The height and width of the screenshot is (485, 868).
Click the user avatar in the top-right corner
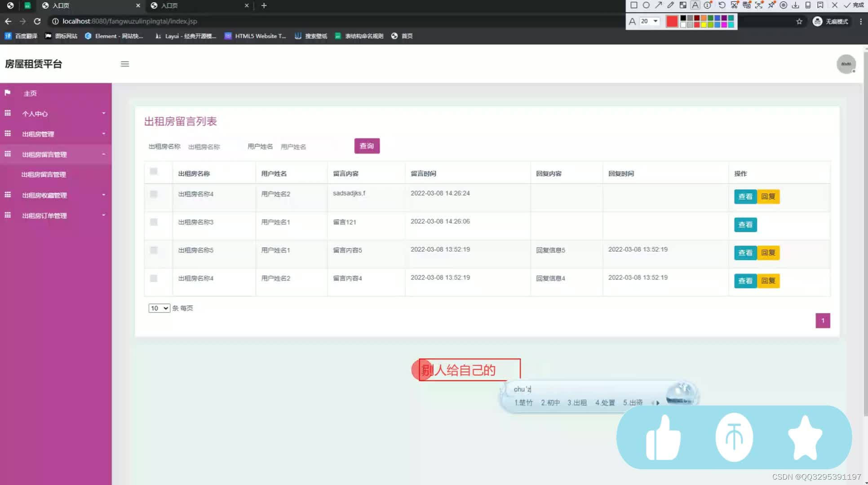tap(846, 64)
